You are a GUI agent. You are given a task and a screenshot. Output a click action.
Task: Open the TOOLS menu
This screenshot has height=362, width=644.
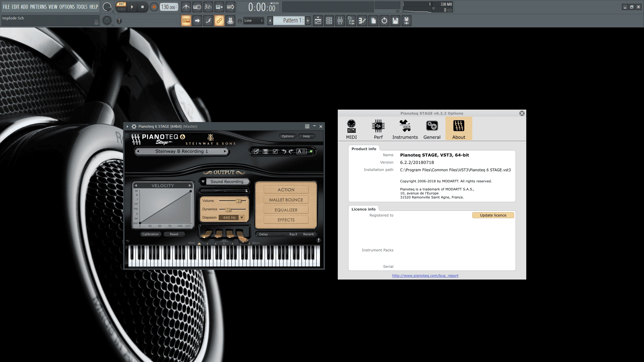82,7
